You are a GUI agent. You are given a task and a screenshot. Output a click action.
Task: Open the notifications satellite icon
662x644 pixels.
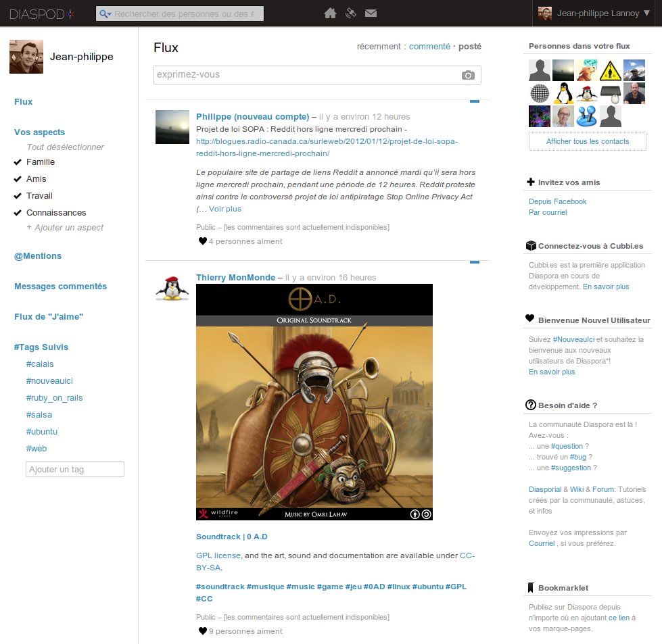350,14
